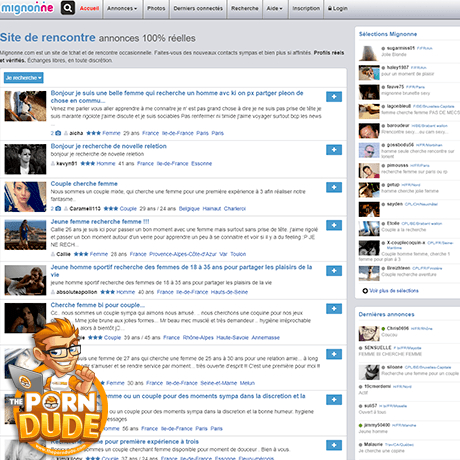Open aicha's profile thumbnail
The image size is (460, 460).
click(25, 106)
